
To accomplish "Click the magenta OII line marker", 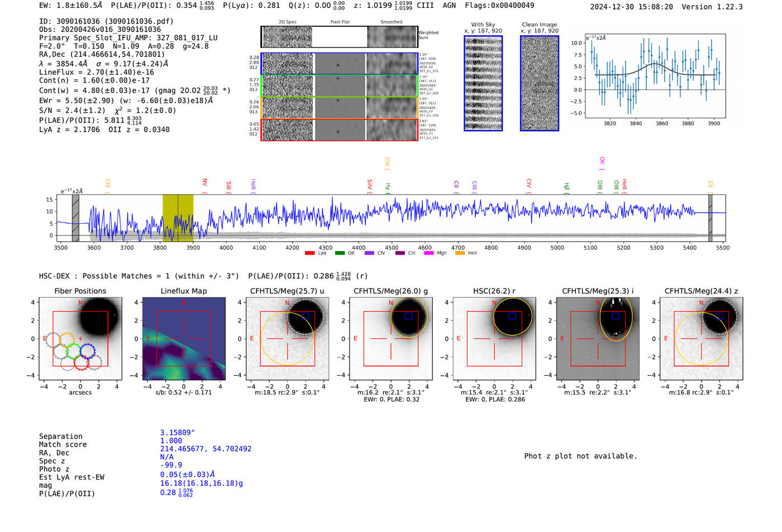I will pyautogui.click(x=602, y=164).
